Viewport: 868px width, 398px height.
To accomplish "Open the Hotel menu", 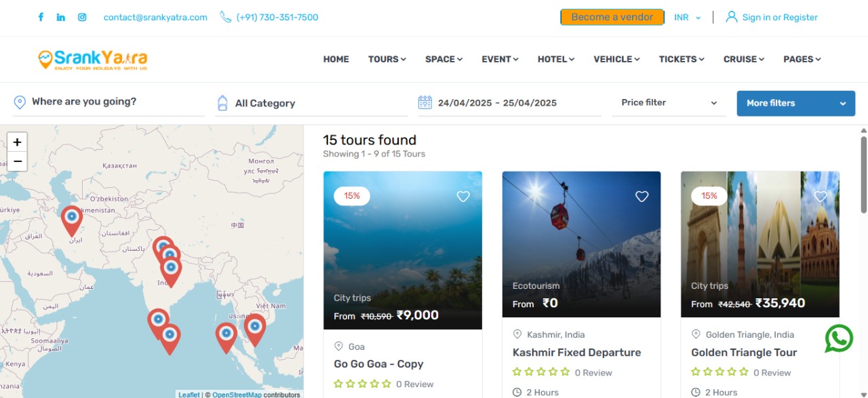I will (555, 60).
